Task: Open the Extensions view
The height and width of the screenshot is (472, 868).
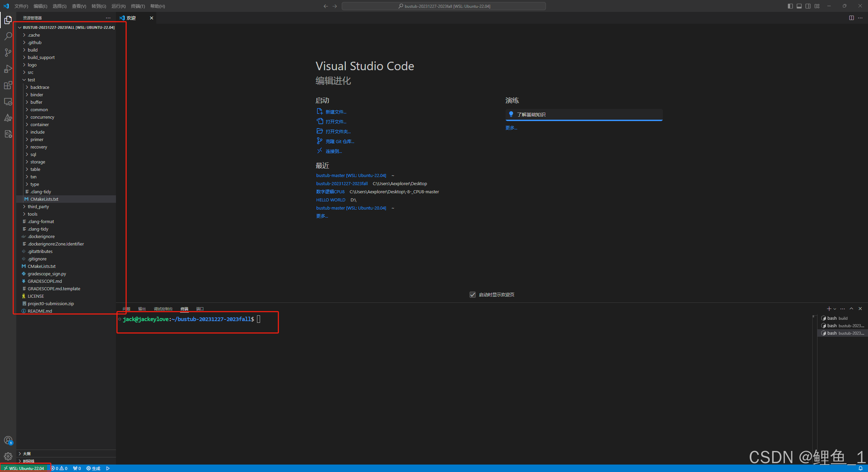Action: click(8, 85)
